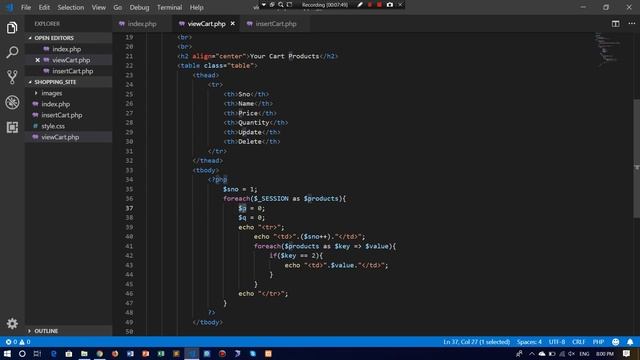Open the Search view in the activity bar
This screenshot has width=640, height=360.
(12, 52)
